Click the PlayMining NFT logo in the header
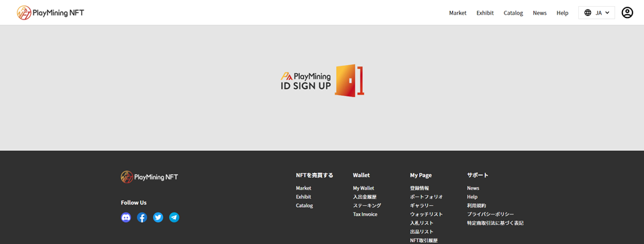644x244 pixels. pos(50,13)
